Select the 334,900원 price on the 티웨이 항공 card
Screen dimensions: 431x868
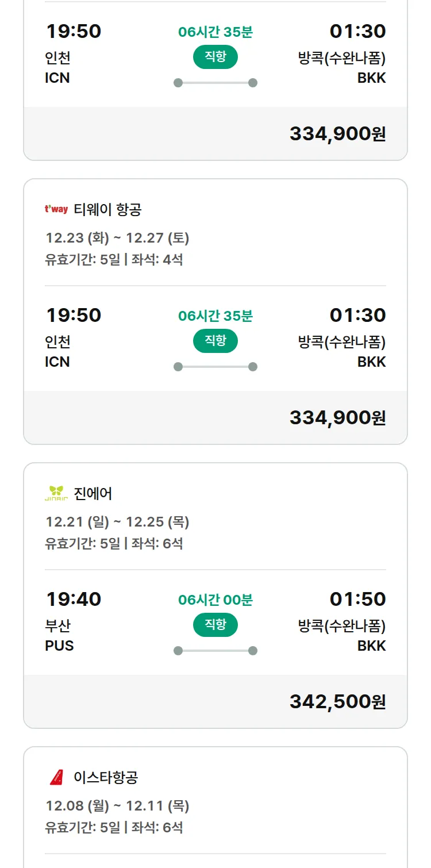click(337, 417)
